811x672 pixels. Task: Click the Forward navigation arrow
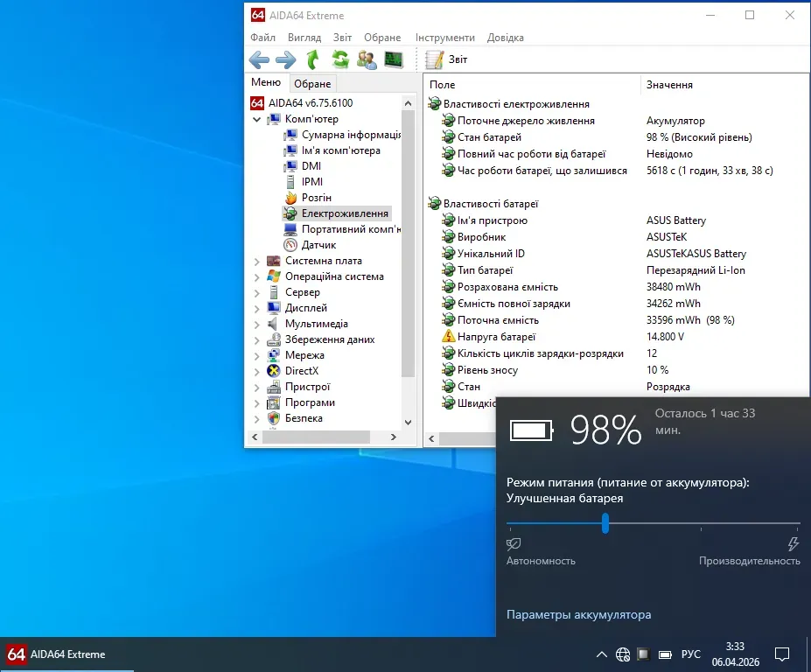(286, 59)
